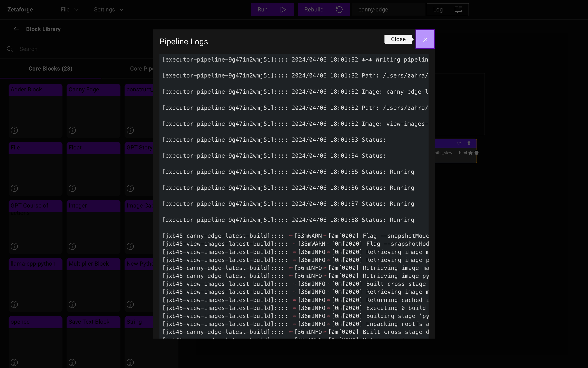Open info for llama-cpp-python block
The width and height of the screenshot is (588, 368).
point(14,304)
